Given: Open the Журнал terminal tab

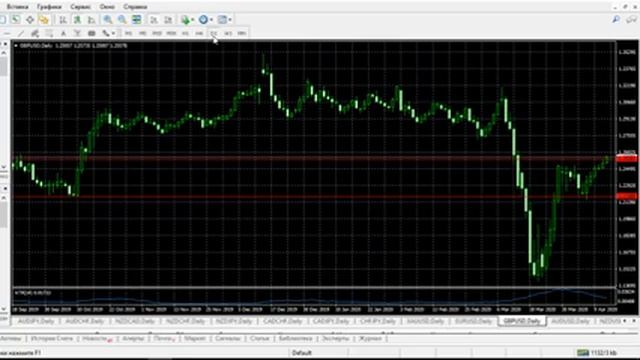Looking at the screenshot, I should point(370,338).
